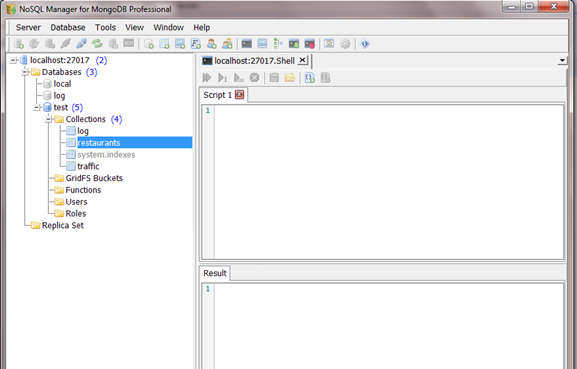Open the Server menu
The width and height of the screenshot is (577, 369).
click(28, 28)
